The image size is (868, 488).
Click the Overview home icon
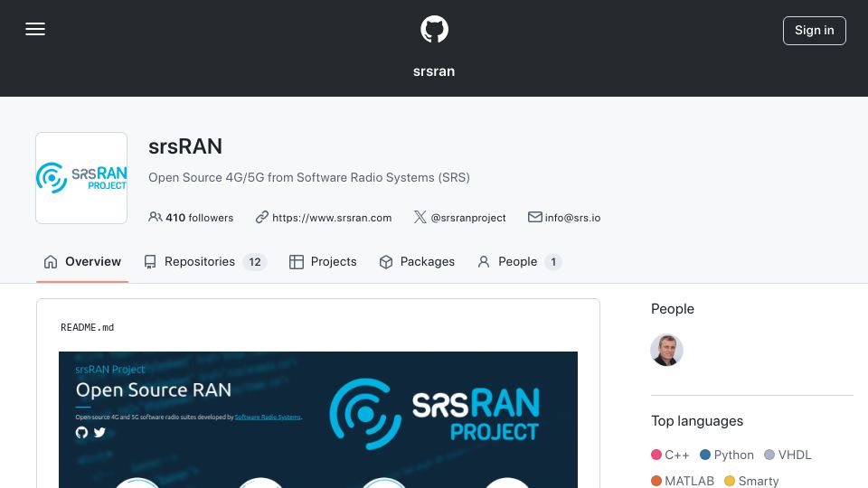(x=51, y=262)
